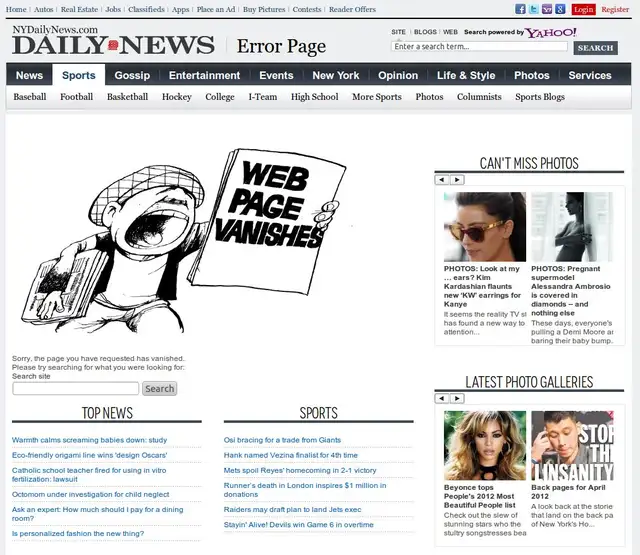The image size is (640, 555).
Task: Open the Alessandra Ambrosio photo thumbnail
Action: click(572, 227)
